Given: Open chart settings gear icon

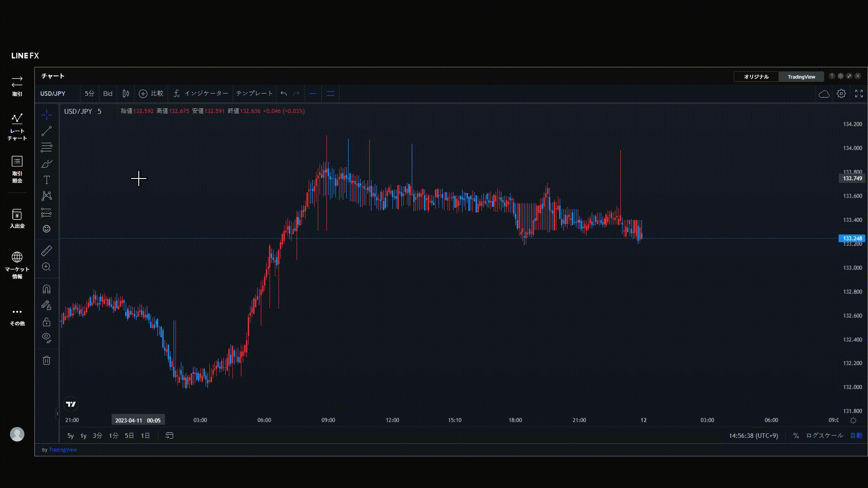Looking at the screenshot, I should (841, 94).
